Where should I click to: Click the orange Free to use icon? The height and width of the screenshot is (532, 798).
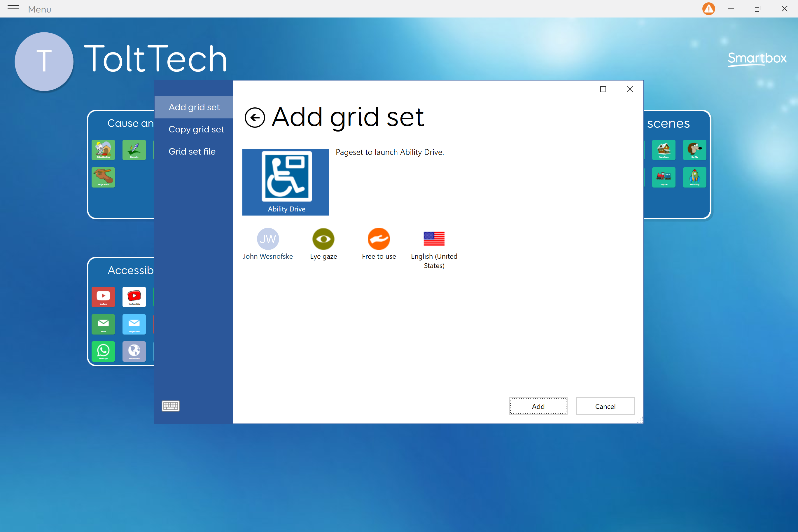tap(379, 239)
